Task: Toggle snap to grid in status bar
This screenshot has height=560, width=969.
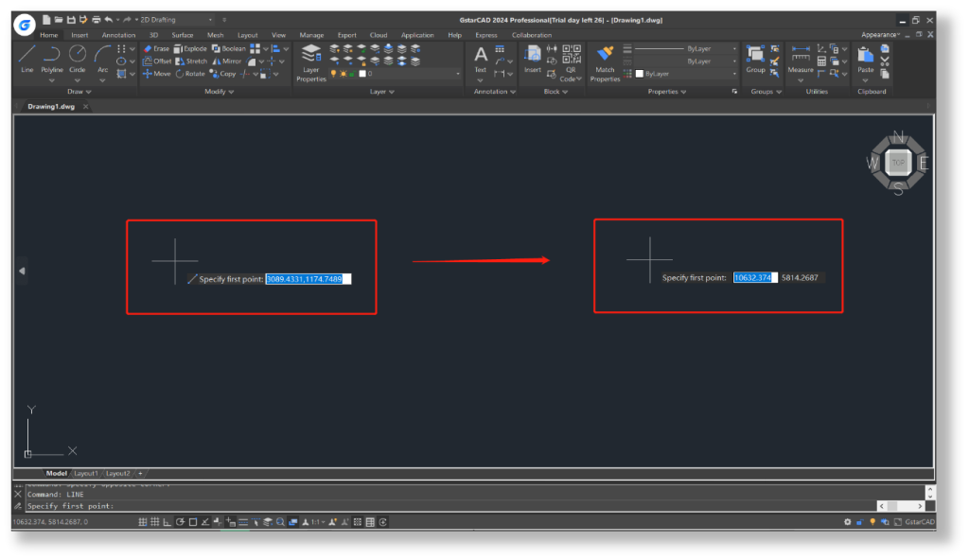Action: [143, 521]
